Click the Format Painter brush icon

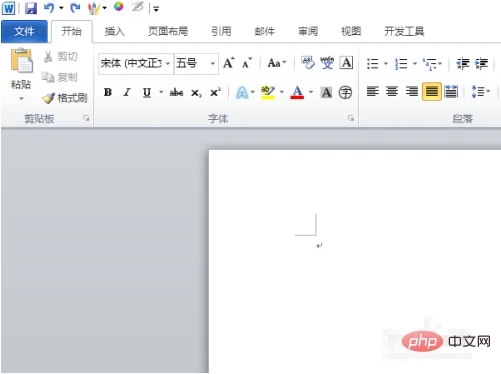tap(49, 98)
